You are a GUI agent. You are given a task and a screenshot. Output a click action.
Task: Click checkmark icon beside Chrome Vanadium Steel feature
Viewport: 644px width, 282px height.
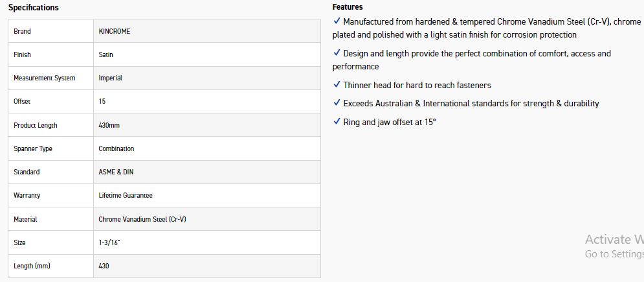tap(337, 21)
